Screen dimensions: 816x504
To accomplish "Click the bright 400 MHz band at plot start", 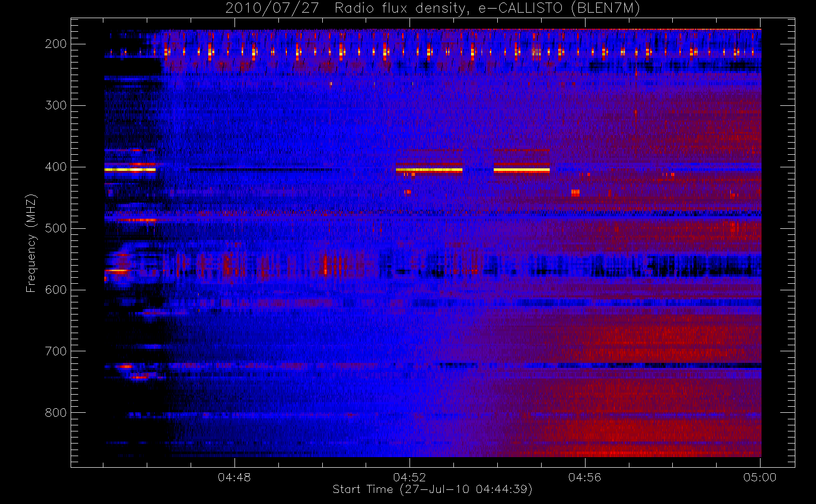I will point(130,170).
